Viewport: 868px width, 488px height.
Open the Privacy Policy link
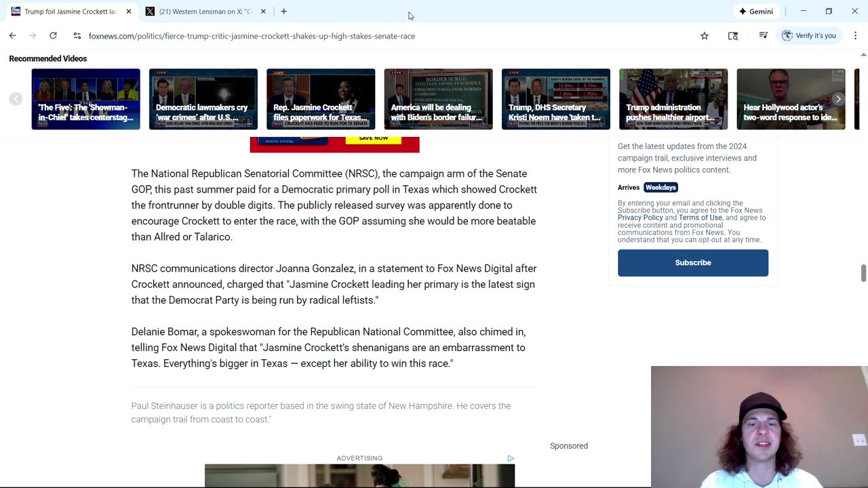pyautogui.click(x=640, y=218)
